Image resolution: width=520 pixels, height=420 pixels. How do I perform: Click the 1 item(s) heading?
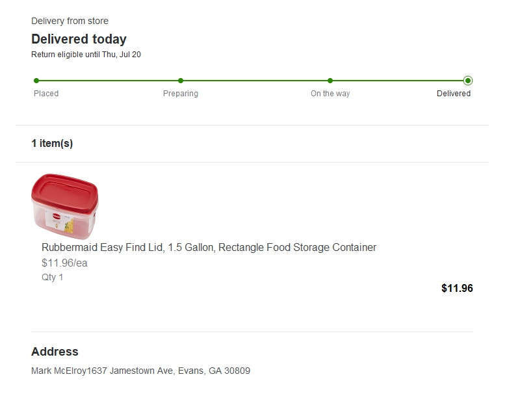[52, 144]
